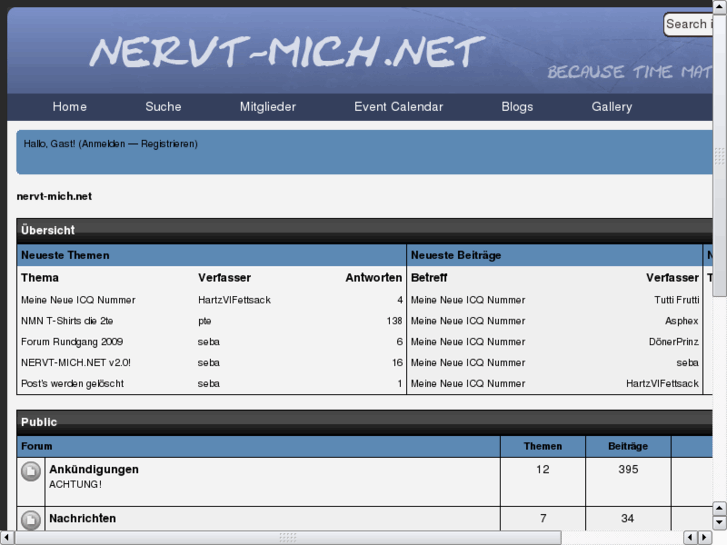
Task: Open topic 'NMN T-Shirts die 2te'
Action: coord(67,321)
